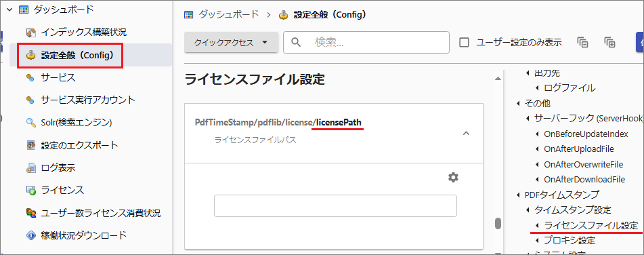Open the クイックアクセス dropdown

coord(231,42)
